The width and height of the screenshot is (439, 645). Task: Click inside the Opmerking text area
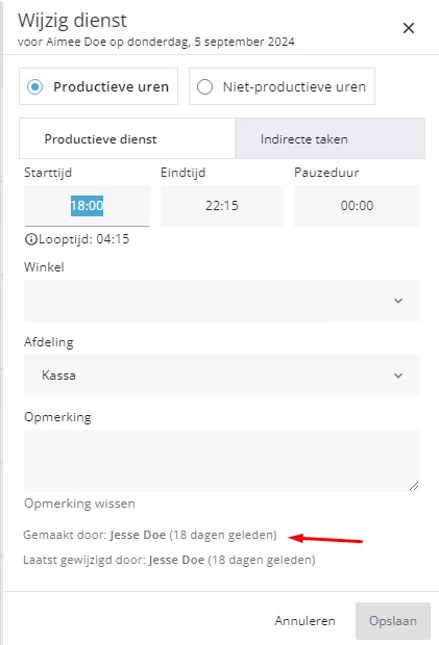(222, 461)
